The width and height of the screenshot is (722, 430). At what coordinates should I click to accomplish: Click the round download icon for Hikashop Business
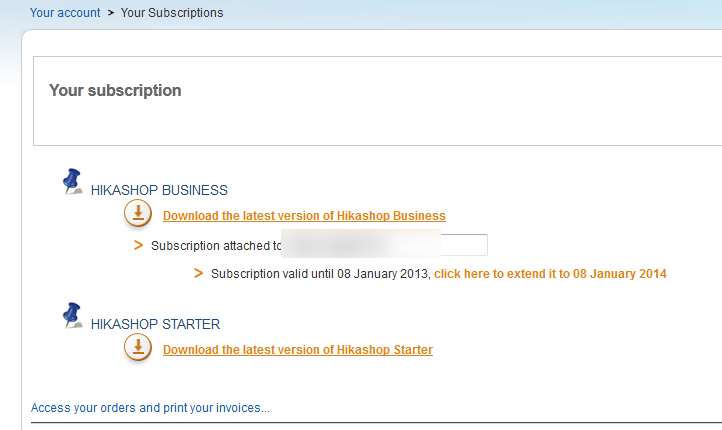click(x=138, y=214)
